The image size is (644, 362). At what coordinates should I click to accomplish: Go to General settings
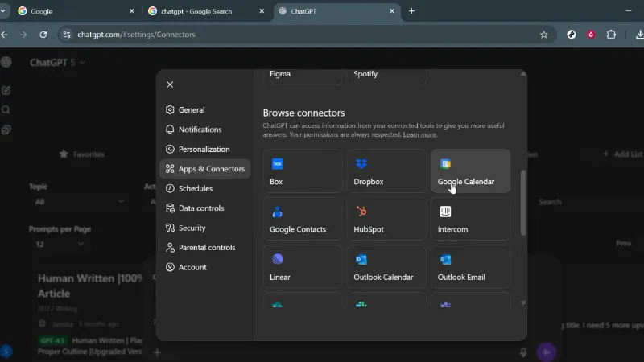pyautogui.click(x=191, y=110)
